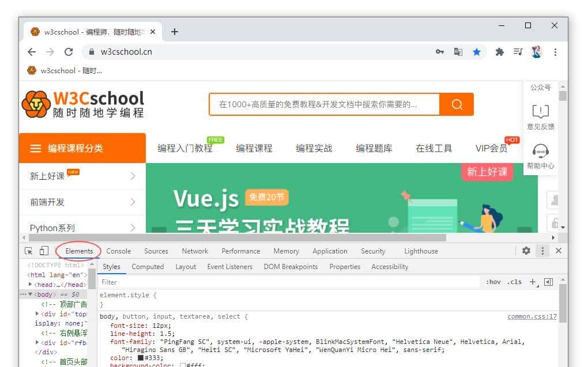
Task: Open DevTools settings with the gear icon
Action: [526, 251]
